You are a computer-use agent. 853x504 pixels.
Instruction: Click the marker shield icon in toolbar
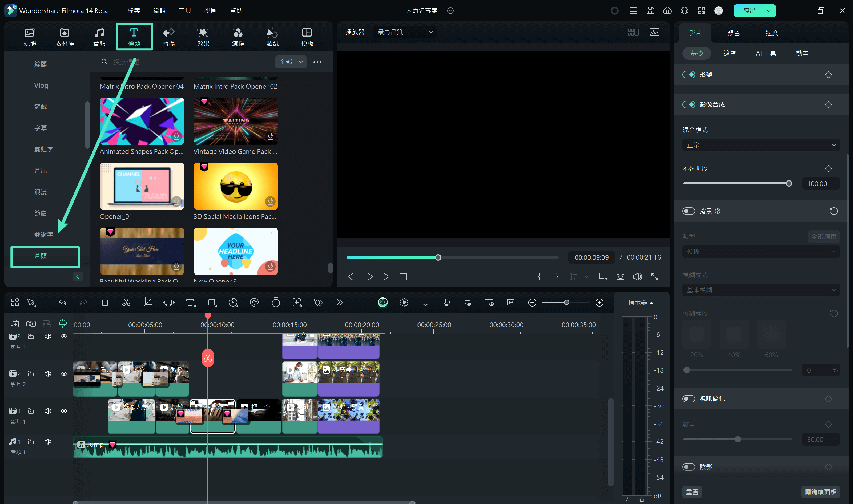(425, 302)
